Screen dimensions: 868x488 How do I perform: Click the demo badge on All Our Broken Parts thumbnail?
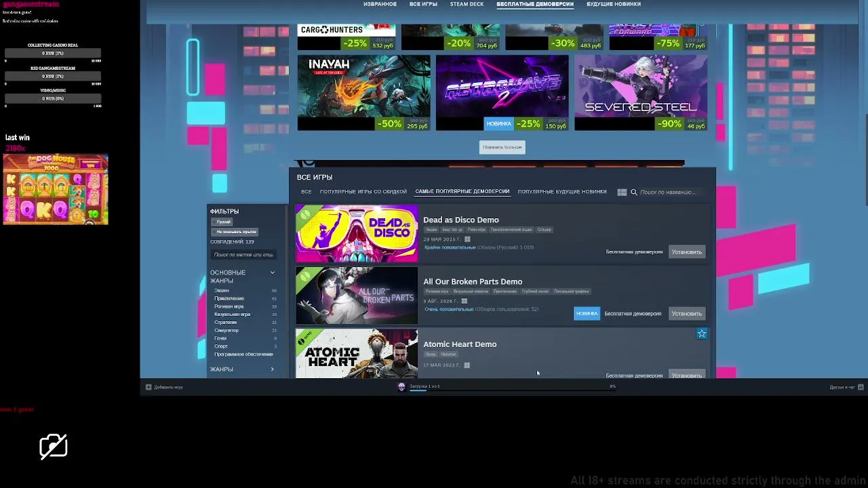tap(304, 276)
